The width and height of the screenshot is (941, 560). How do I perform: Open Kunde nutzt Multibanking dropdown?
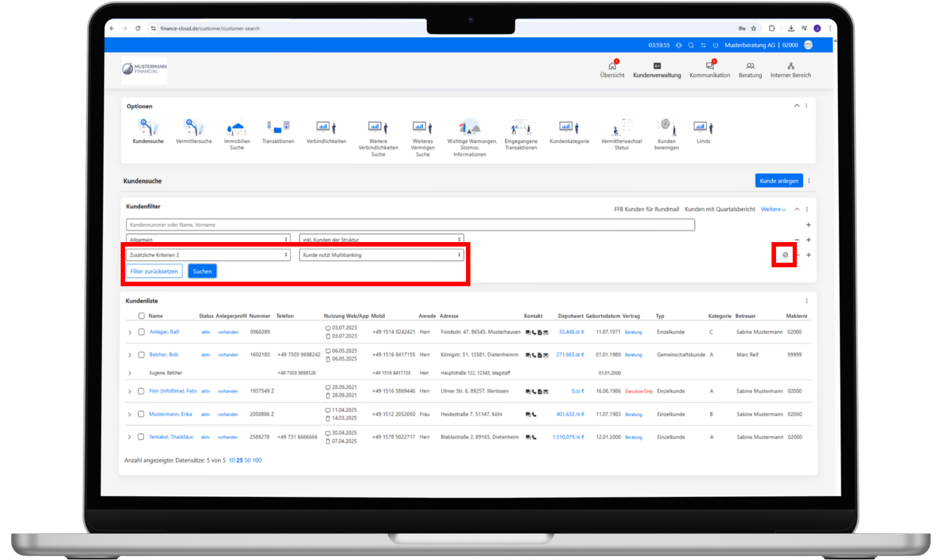(381, 255)
